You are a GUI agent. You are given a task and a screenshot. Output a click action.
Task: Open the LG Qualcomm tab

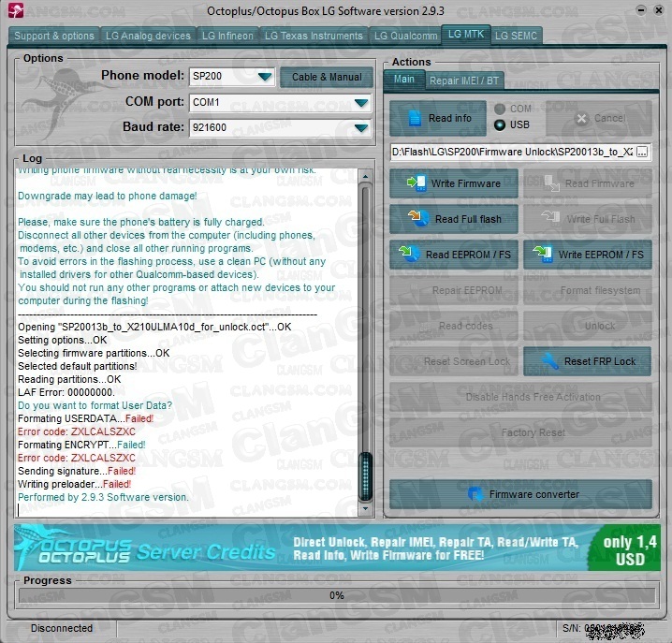[405, 36]
